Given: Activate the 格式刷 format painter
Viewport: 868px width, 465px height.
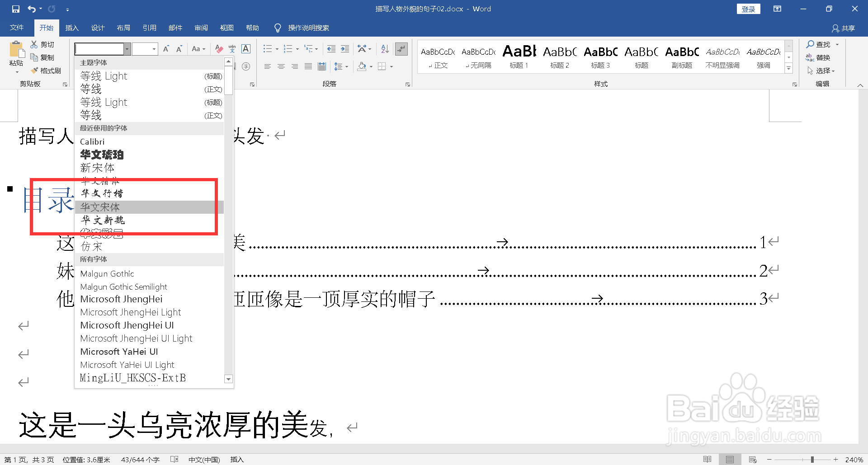Looking at the screenshot, I should [46, 70].
